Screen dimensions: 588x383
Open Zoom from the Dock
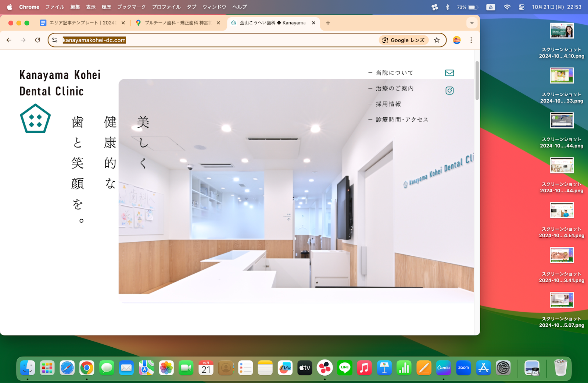click(x=463, y=368)
